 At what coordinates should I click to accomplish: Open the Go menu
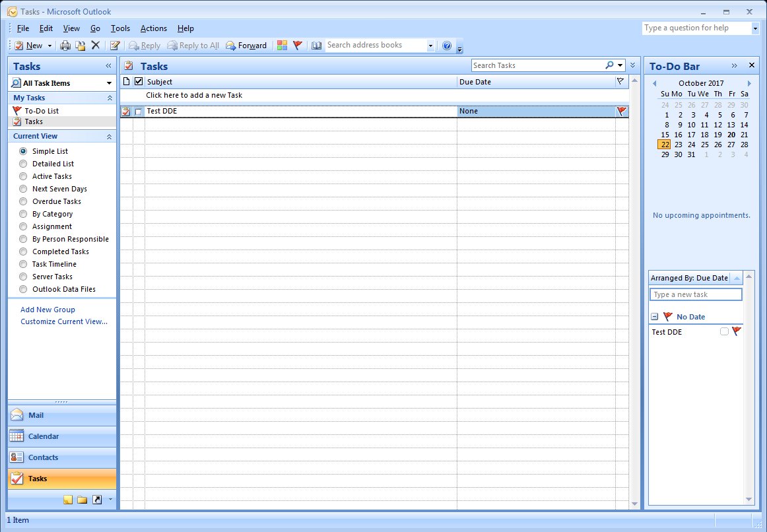[x=96, y=28]
